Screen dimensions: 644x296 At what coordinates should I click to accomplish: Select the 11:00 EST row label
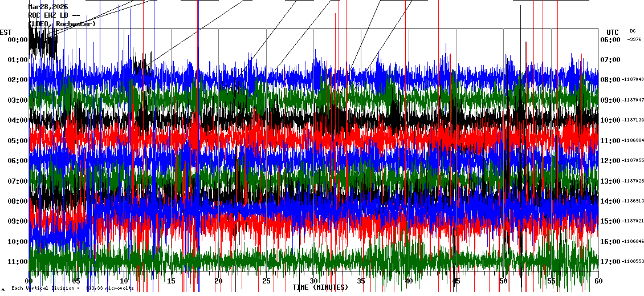(x=18, y=261)
